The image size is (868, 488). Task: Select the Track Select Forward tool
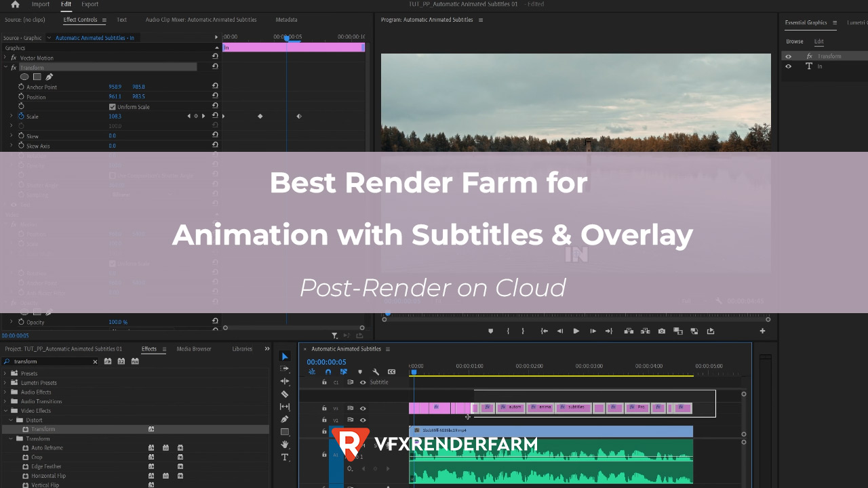285,369
